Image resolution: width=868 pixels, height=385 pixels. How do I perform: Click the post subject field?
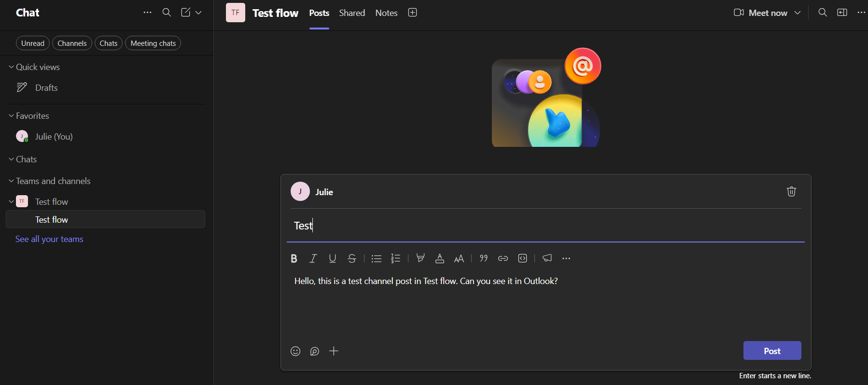[x=546, y=226]
